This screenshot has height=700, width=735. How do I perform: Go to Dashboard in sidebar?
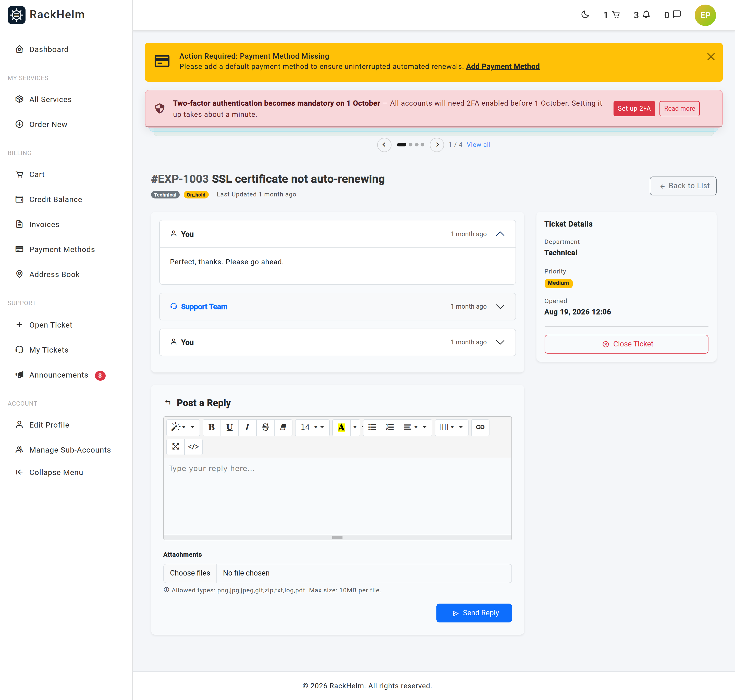(x=48, y=49)
